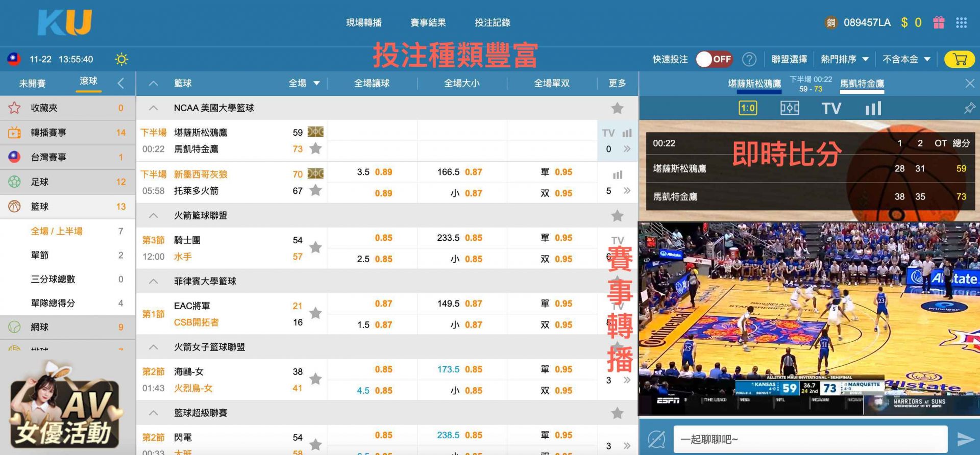Toggle the sun brightness theme icon

click(x=121, y=59)
